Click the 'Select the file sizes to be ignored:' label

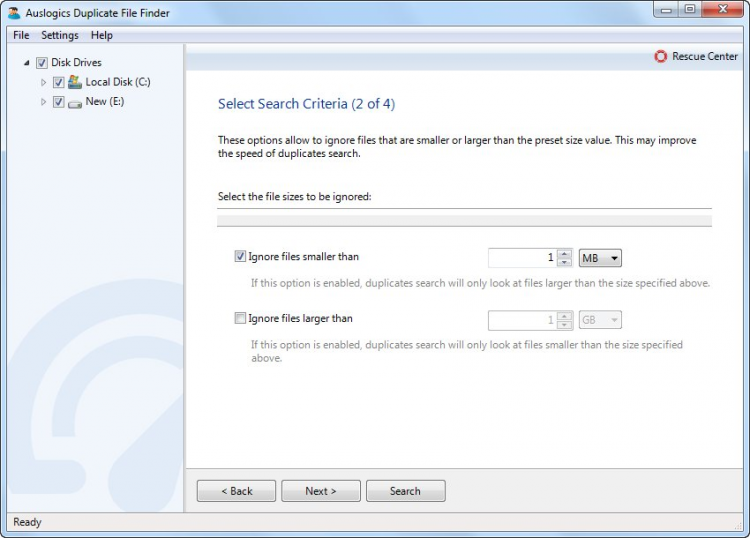tap(295, 197)
